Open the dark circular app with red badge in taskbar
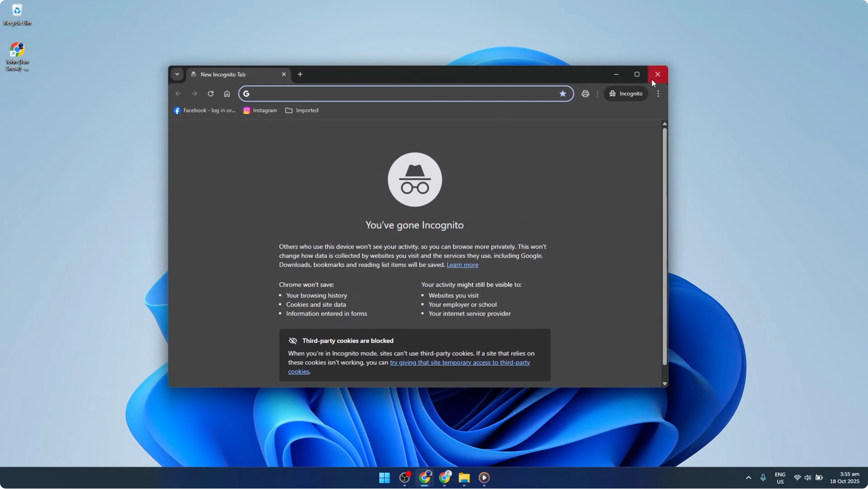Image resolution: width=868 pixels, height=489 pixels. point(404,478)
